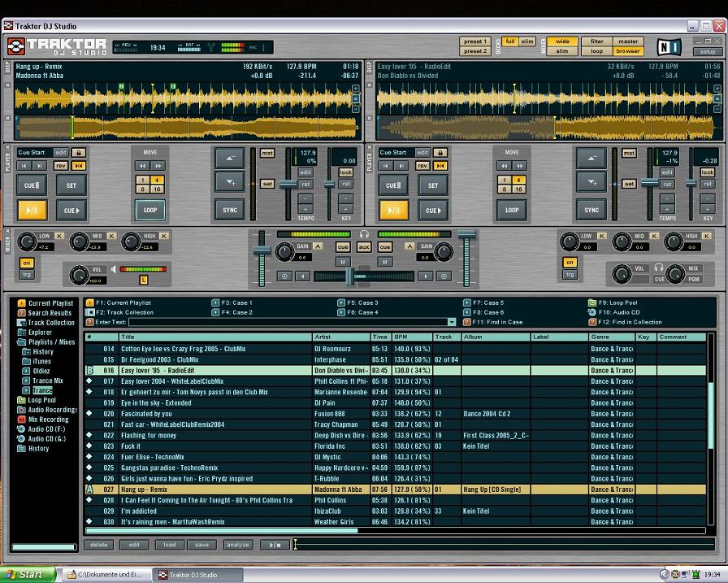Toggle the browser panel button
Viewport: 728px width, 583px height.
click(628, 51)
